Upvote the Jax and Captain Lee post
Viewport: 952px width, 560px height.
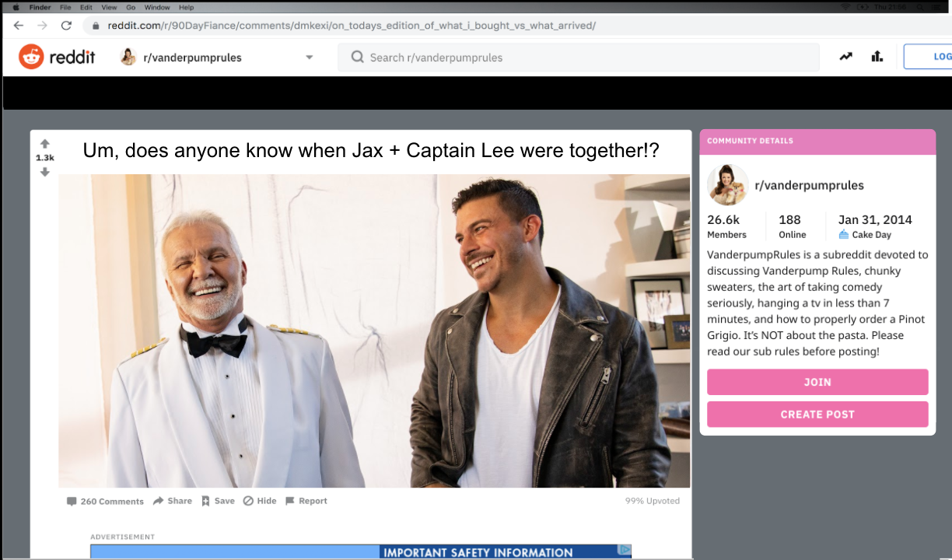click(45, 144)
